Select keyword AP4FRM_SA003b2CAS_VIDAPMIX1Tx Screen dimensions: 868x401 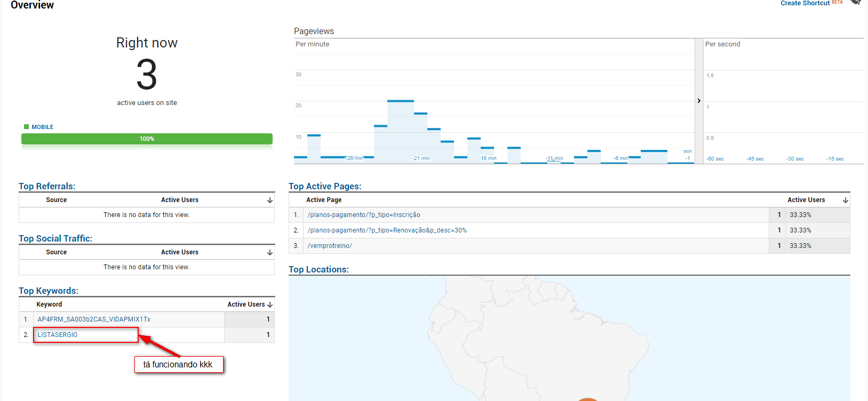coord(94,319)
